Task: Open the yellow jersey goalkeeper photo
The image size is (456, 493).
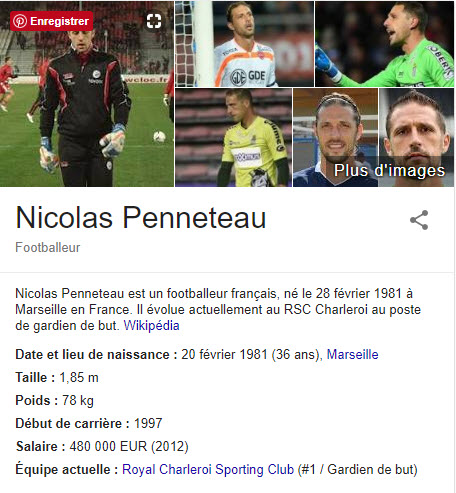Action: 233,137
